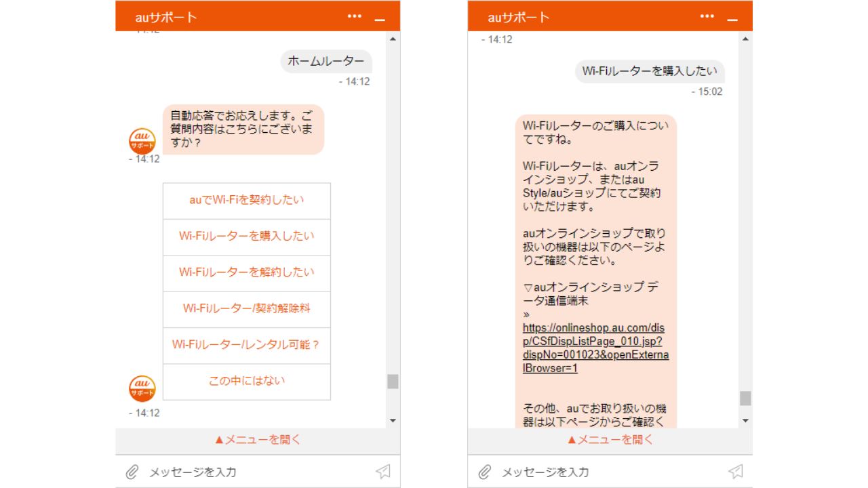The height and width of the screenshot is (488, 868).
Task: Click the scroll-down arrow in left chat scrollbar
Action: click(393, 421)
